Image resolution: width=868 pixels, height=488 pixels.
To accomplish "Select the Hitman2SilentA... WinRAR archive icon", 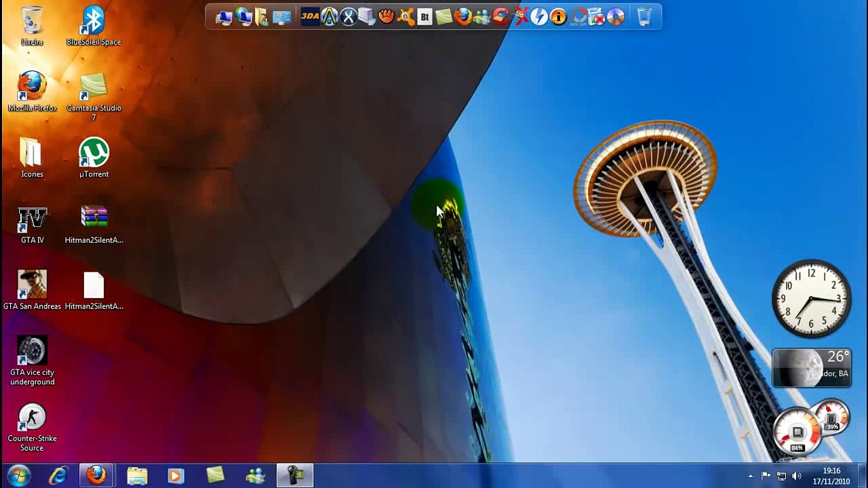I will (x=94, y=224).
